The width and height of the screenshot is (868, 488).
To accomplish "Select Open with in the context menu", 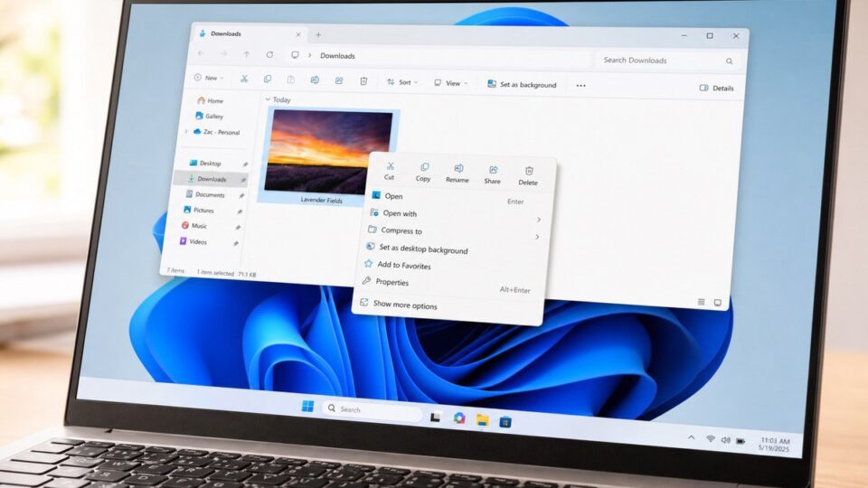I will coord(458,216).
